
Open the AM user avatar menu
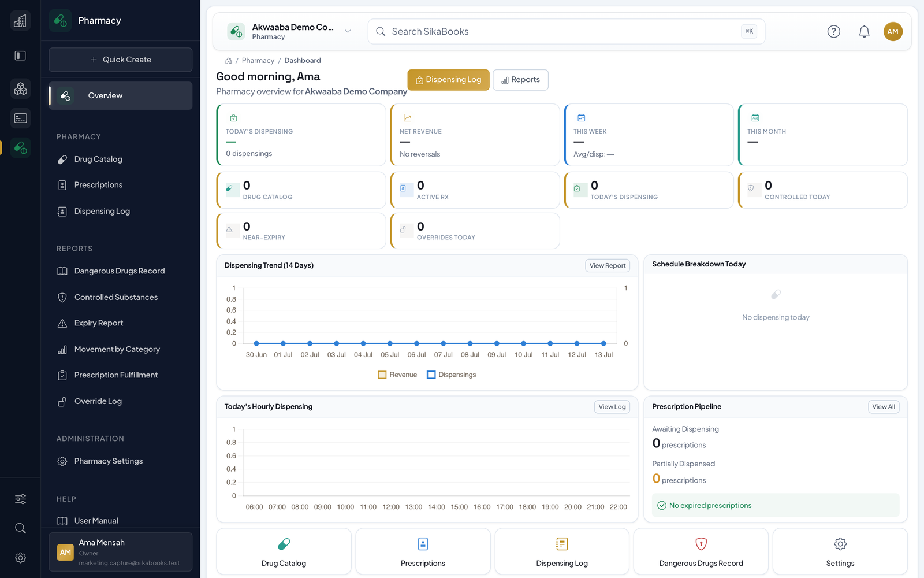click(x=893, y=32)
